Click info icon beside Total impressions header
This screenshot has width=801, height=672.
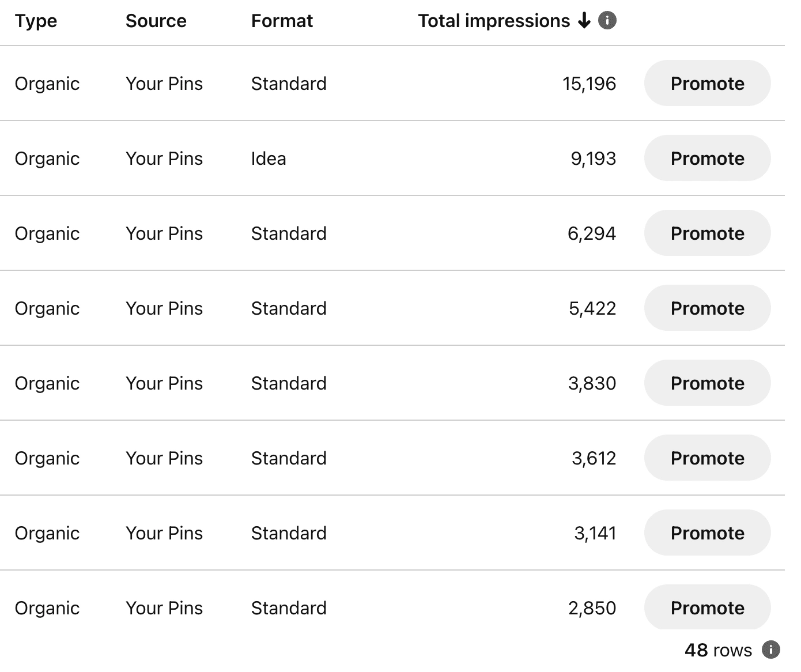[607, 21]
